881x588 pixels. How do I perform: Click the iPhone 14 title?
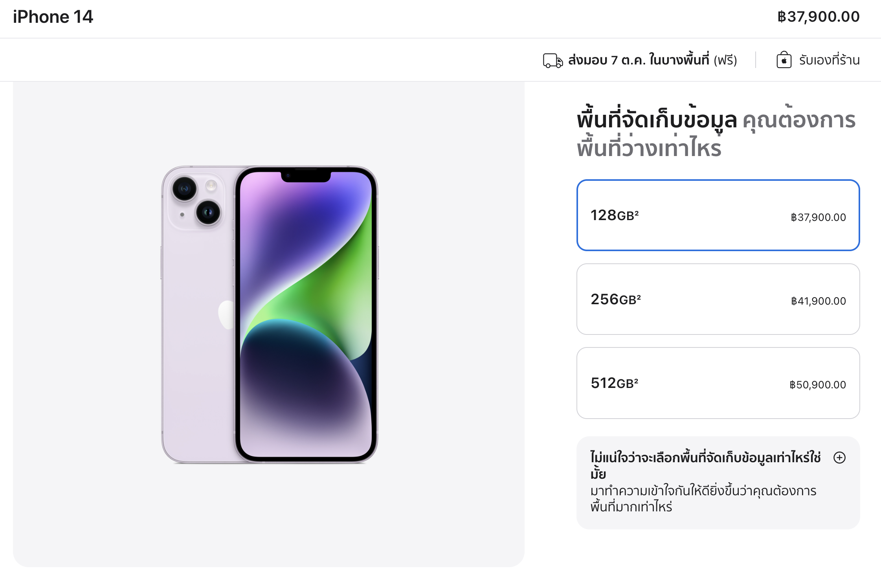point(53,17)
